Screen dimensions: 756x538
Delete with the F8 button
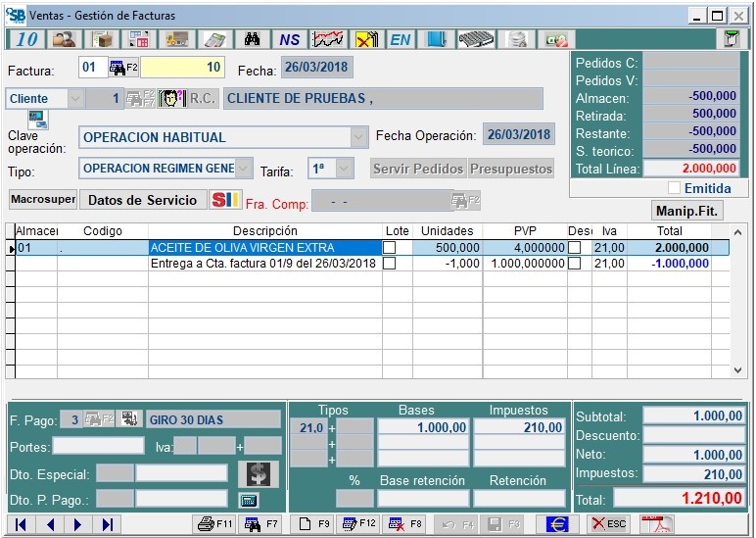[405, 524]
